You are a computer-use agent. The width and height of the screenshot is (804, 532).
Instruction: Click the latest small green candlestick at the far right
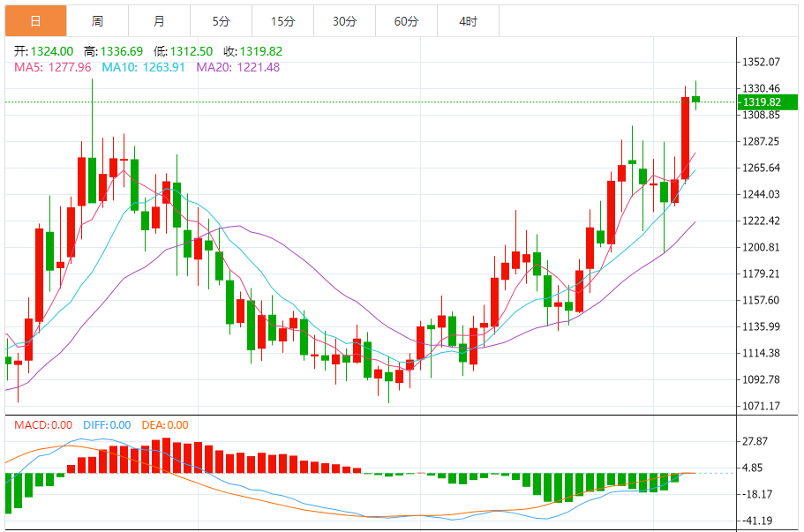696,100
